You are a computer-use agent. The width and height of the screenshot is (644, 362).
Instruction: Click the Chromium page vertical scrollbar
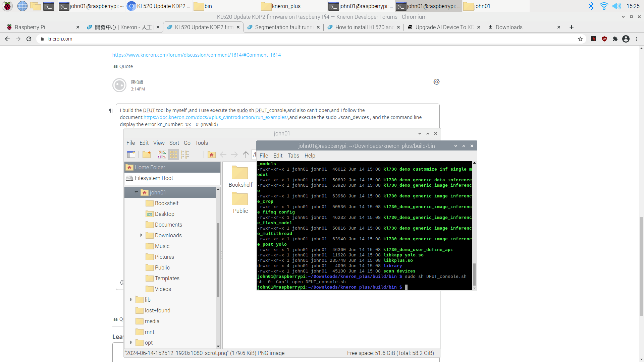(x=641, y=266)
